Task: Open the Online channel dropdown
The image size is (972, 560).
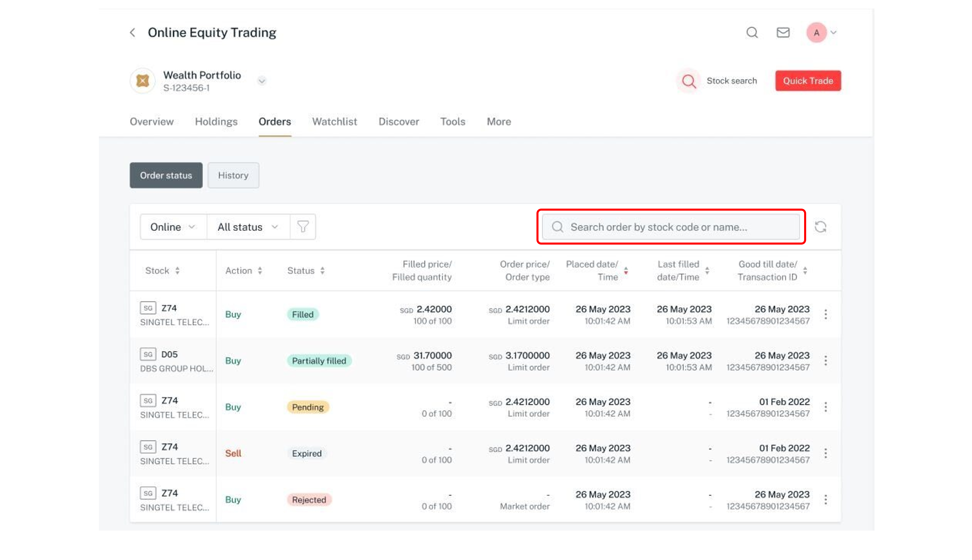Action: pyautogui.click(x=173, y=227)
